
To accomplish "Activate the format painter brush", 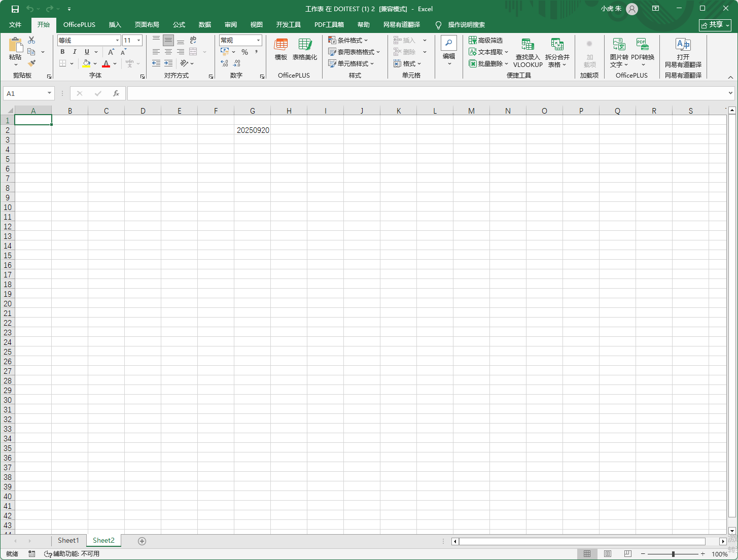I will coord(31,63).
